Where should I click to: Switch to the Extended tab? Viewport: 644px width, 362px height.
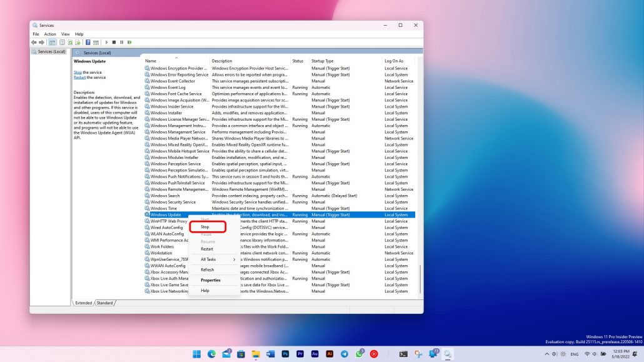83,303
